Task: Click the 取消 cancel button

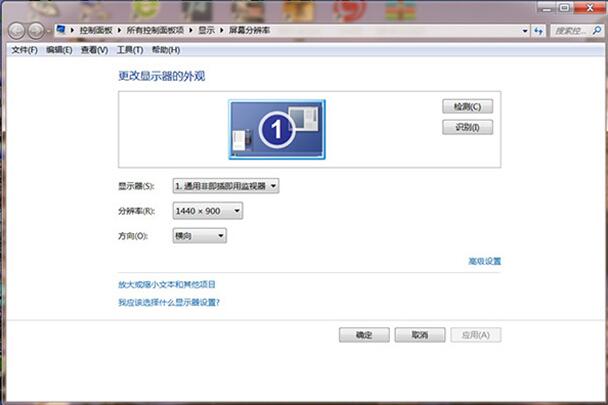Action: point(420,335)
